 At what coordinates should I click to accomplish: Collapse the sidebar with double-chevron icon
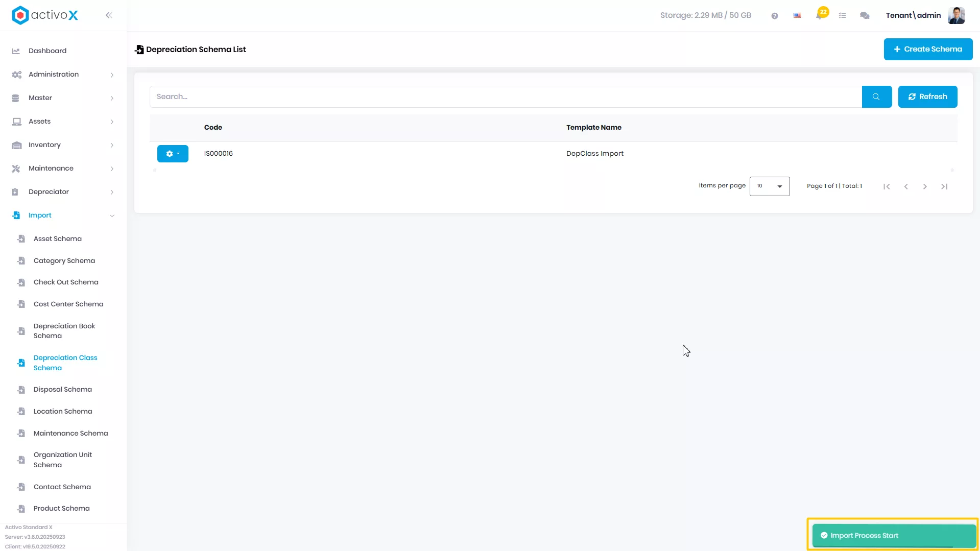[109, 15]
